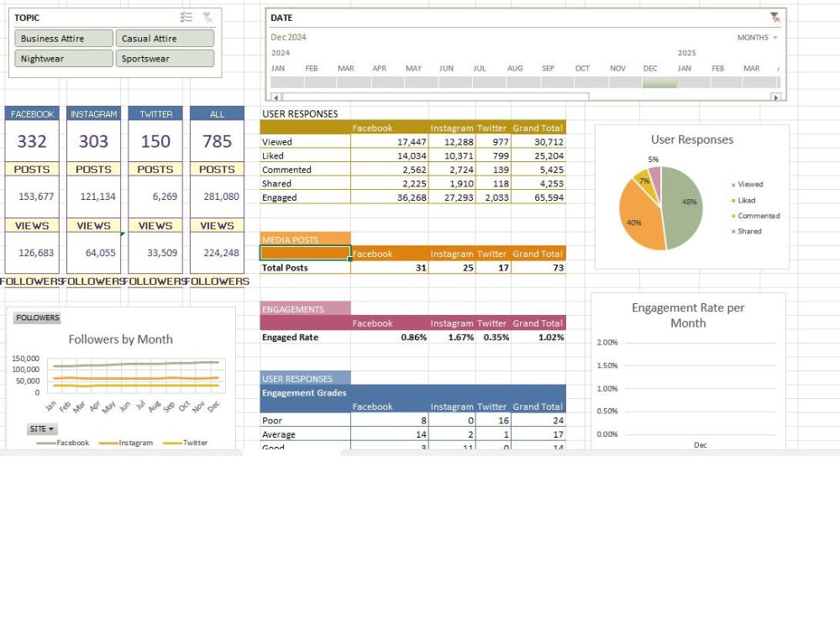Select Instagram followers value 64,055
The height and width of the screenshot is (630, 840).
94,253
